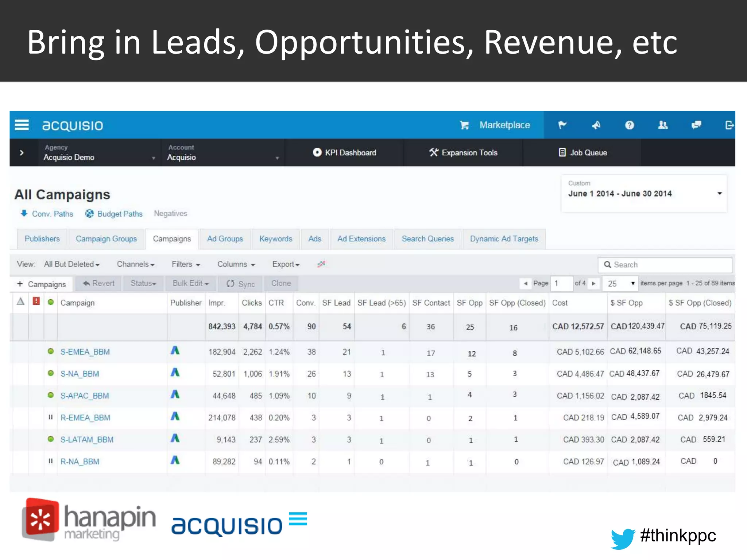This screenshot has width=747, height=560.
Task: Click the chart graph icon next to Export
Action: [x=321, y=264]
